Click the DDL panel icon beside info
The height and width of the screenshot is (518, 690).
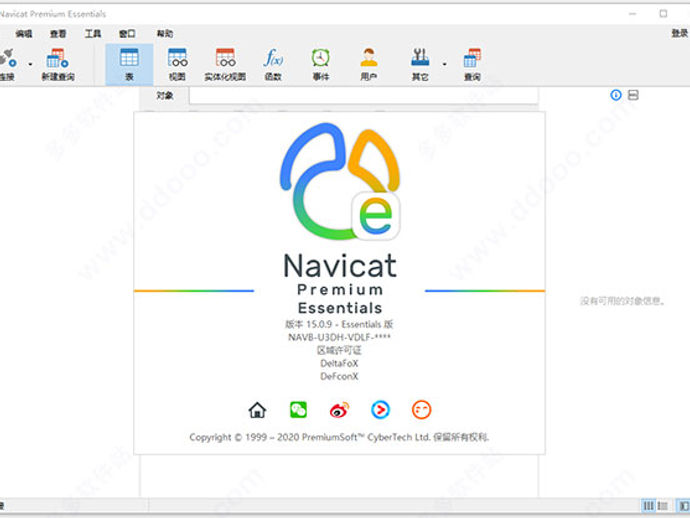click(x=633, y=95)
